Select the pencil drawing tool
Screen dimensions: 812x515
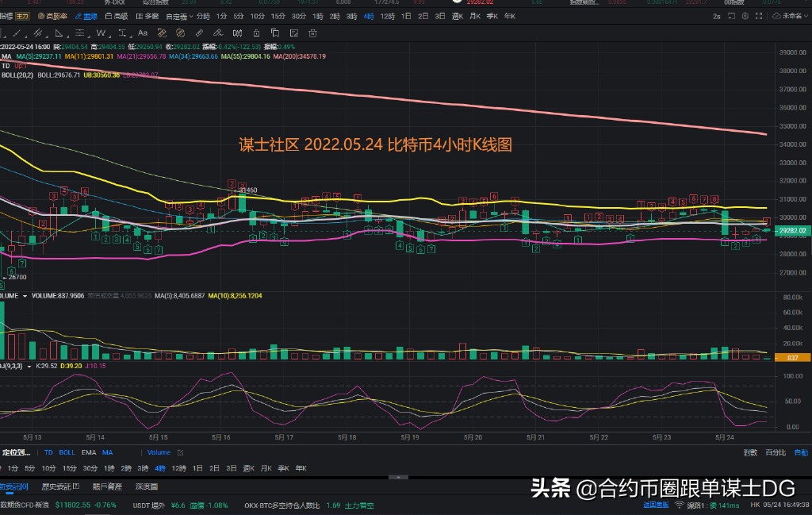217,33
